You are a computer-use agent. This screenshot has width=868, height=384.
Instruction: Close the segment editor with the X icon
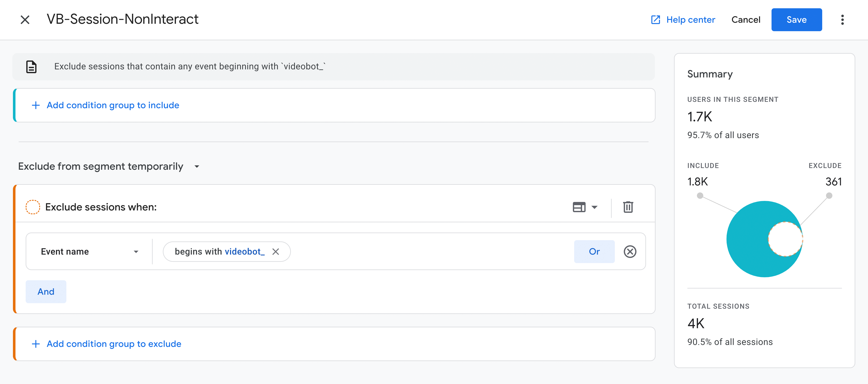25,20
